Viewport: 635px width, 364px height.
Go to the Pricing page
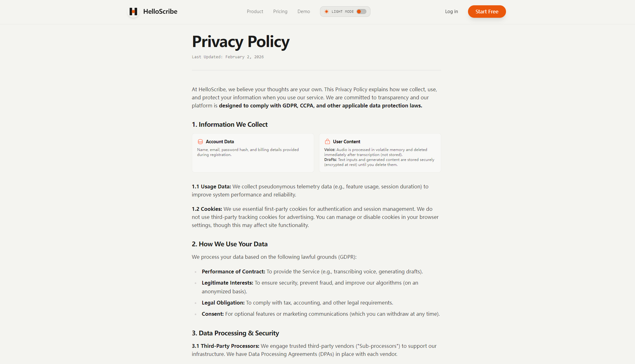pyautogui.click(x=280, y=12)
